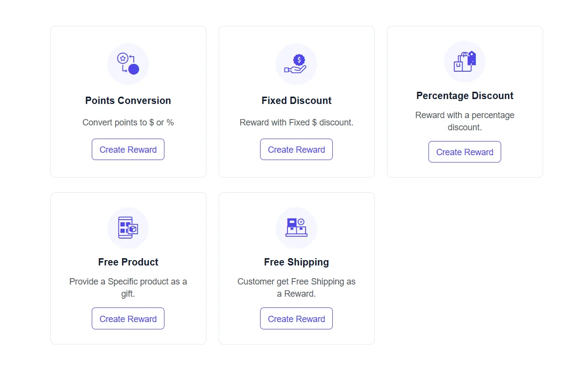588x366 pixels.
Task: Create a Percentage Discount reward
Action: 465,152
